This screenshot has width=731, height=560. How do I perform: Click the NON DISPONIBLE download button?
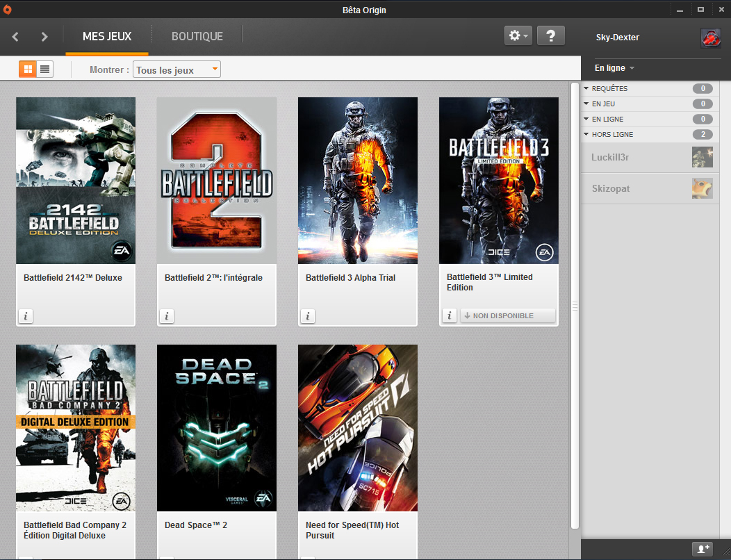508,315
